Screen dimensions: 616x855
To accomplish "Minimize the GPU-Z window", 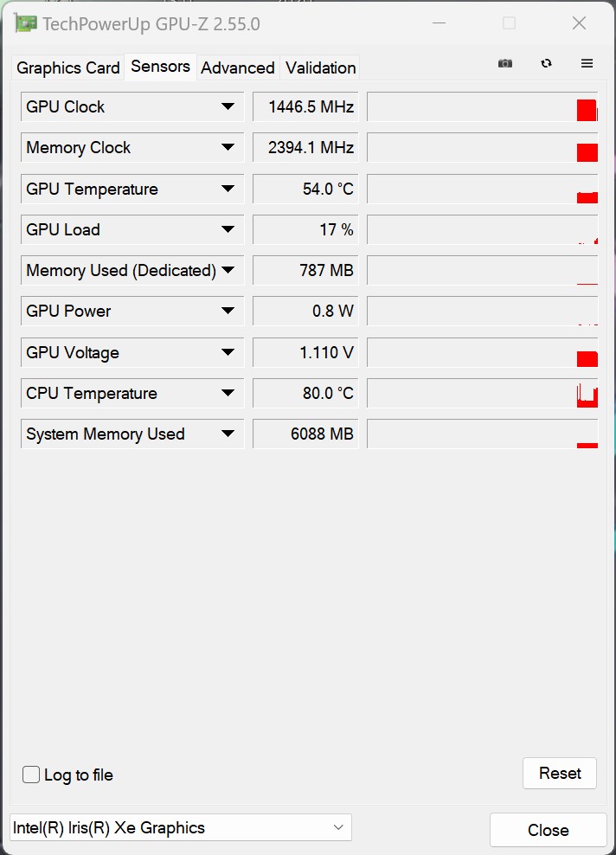I will [x=439, y=22].
